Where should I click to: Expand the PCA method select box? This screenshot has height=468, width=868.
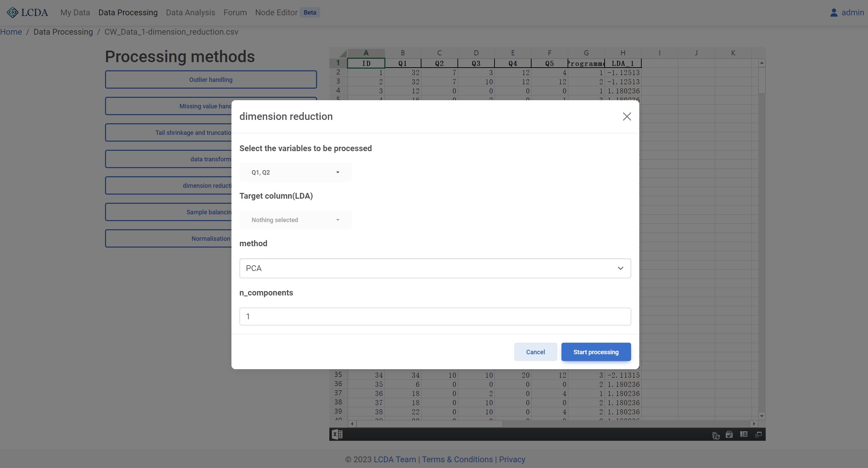point(435,268)
